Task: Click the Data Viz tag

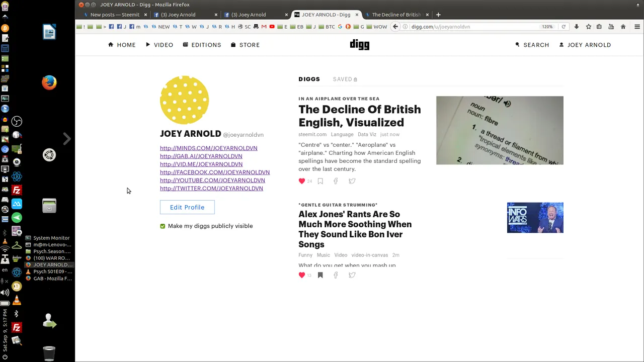Action: 367,134
